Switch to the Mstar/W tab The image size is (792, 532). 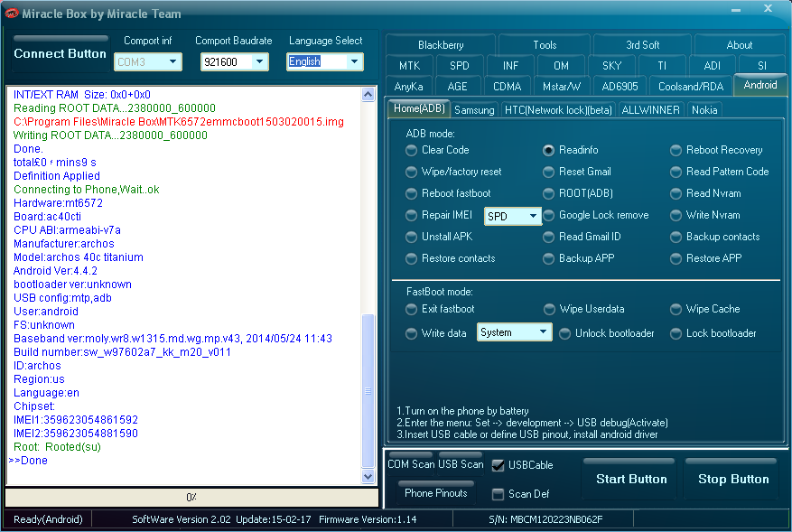point(561,87)
